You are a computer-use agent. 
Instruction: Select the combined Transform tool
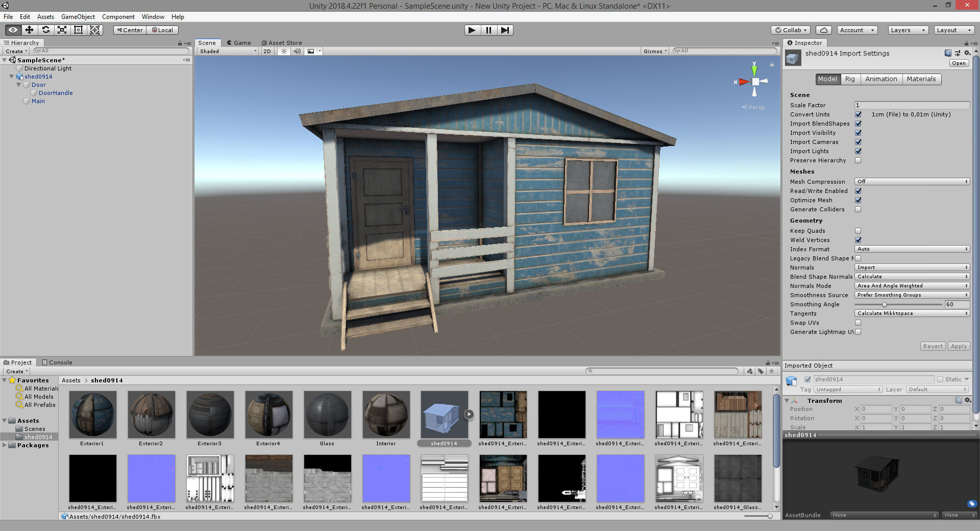pyautogui.click(x=95, y=30)
